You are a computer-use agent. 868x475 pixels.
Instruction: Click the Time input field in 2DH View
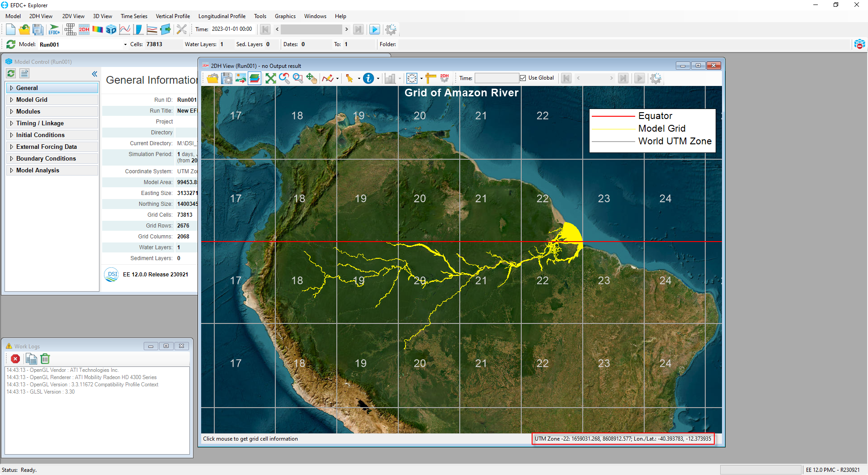coord(496,78)
